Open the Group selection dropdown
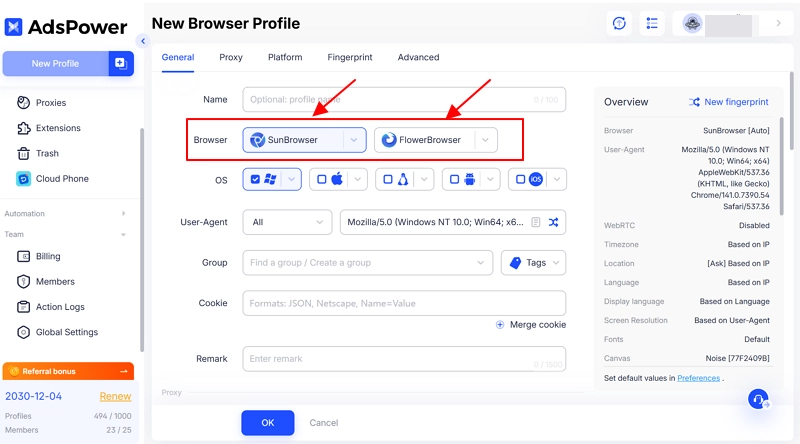Viewport: 800px width, 444px height. click(x=368, y=263)
